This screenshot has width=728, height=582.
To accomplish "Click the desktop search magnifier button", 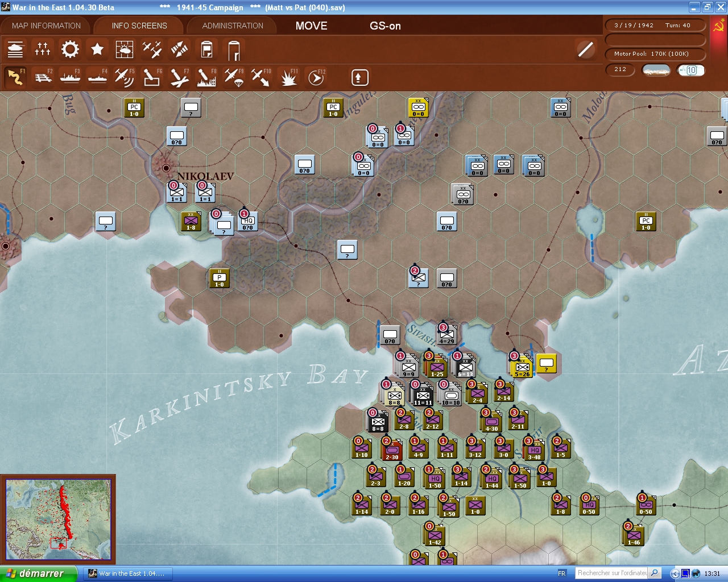I will (655, 573).
